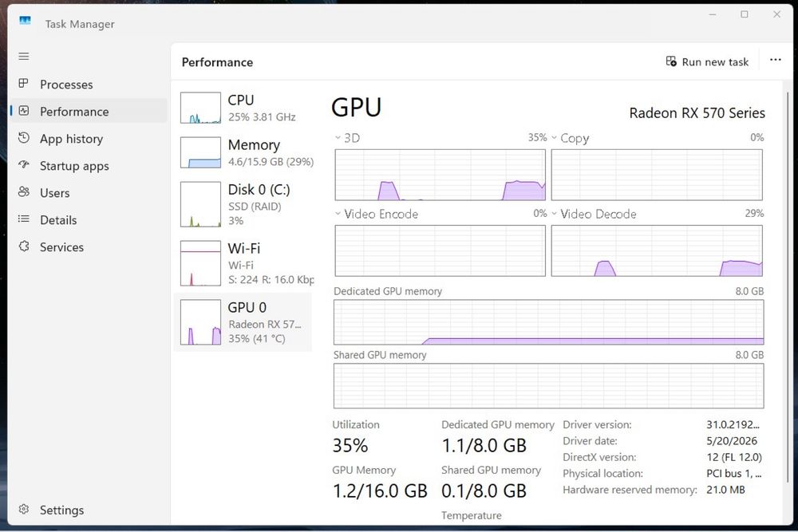
Task: Click the Temperature label
Action: (472, 516)
